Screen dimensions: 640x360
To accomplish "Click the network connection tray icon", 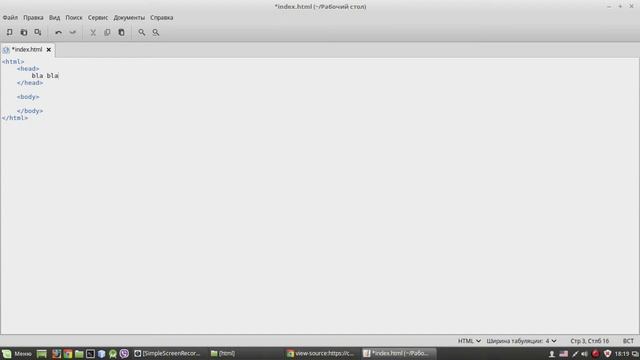I will coord(575,354).
